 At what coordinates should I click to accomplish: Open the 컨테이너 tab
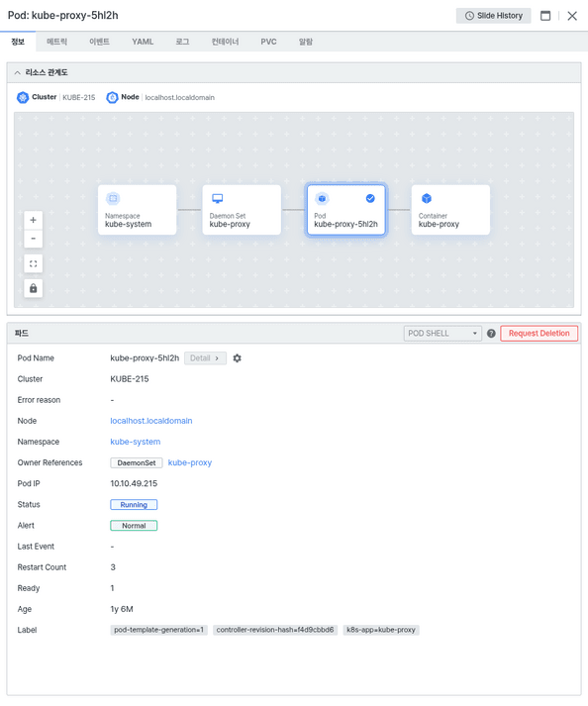[x=225, y=42]
